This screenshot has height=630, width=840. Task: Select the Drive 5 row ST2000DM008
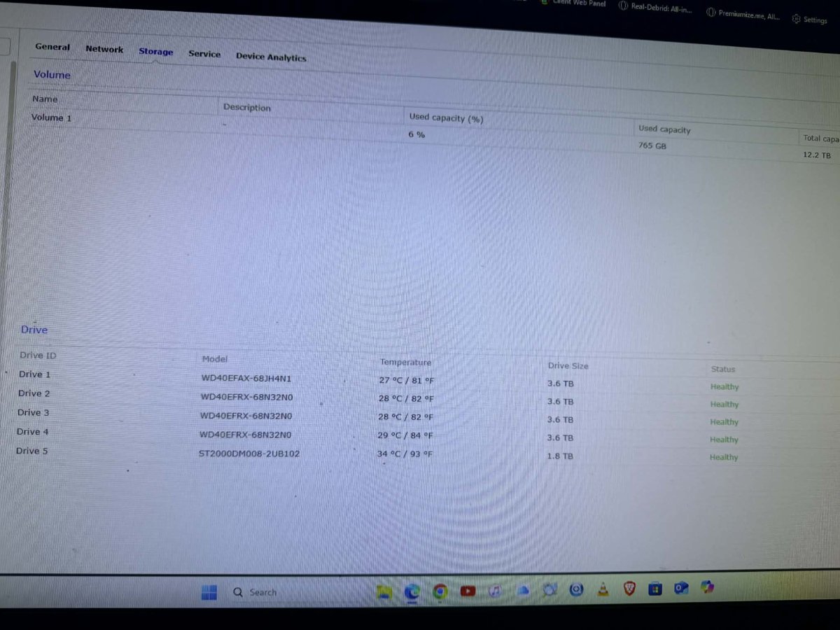pyautogui.click(x=249, y=454)
